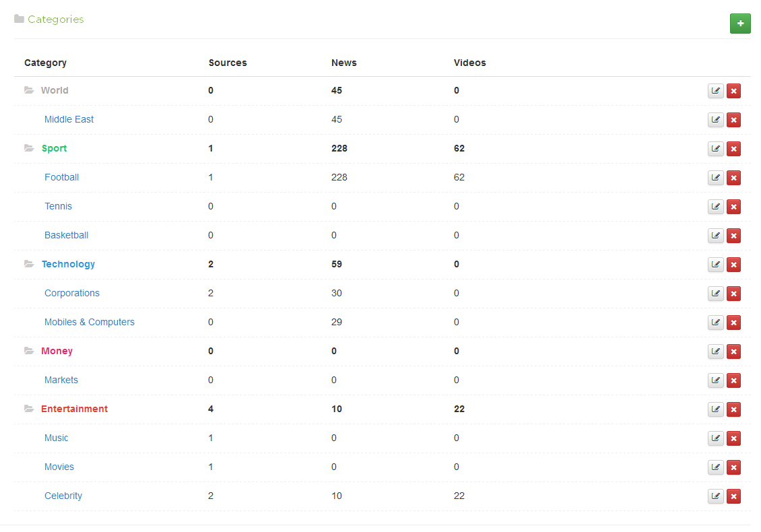Select the Technology category name
Image resolution: width=761 pixels, height=532 pixels.
68,264
